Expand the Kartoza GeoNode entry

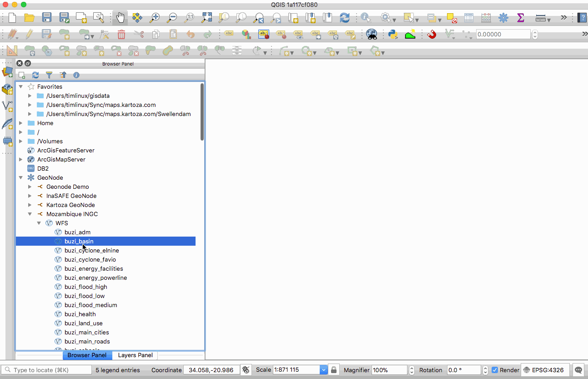click(x=30, y=205)
